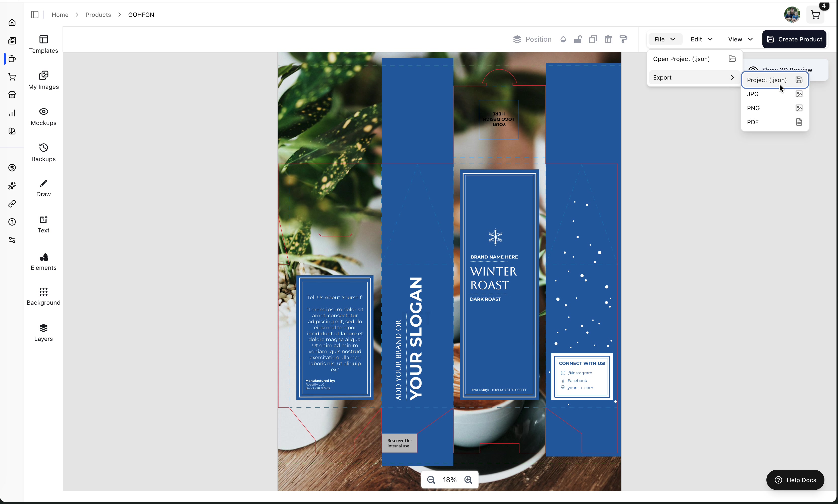This screenshot has width=838, height=504.
Task: Toggle the lock icon in toolbar
Action: click(578, 39)
